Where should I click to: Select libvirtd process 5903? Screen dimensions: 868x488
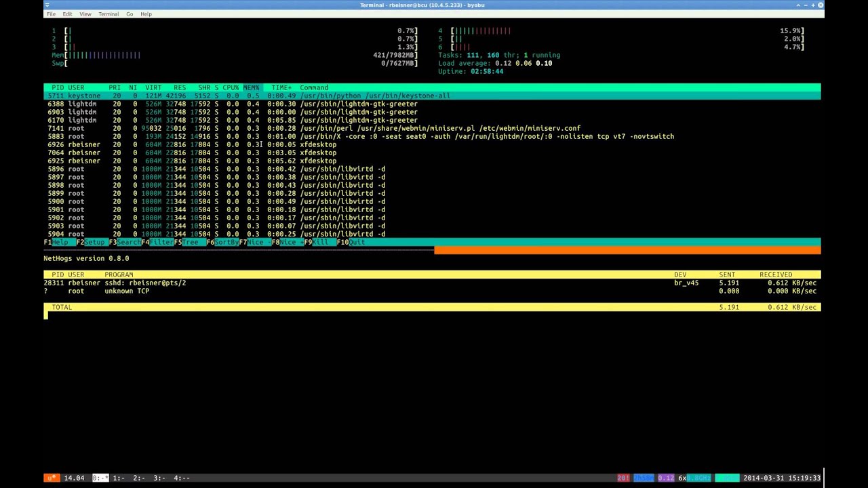click(432, 226)
